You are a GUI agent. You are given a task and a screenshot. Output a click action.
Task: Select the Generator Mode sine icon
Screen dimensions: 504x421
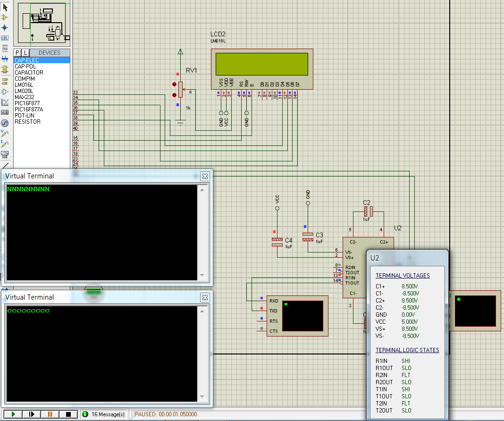point(5,123)
